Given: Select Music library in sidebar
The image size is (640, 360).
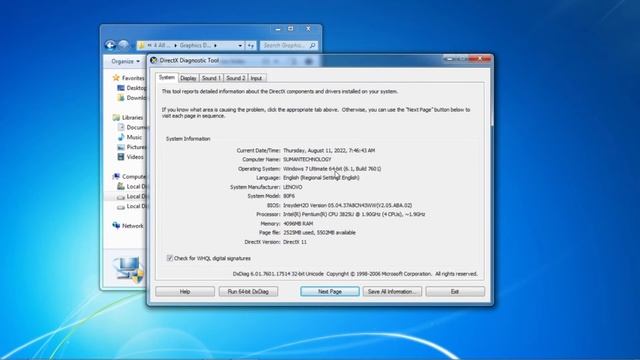Looking at the screenshot, I should [134, 137].
